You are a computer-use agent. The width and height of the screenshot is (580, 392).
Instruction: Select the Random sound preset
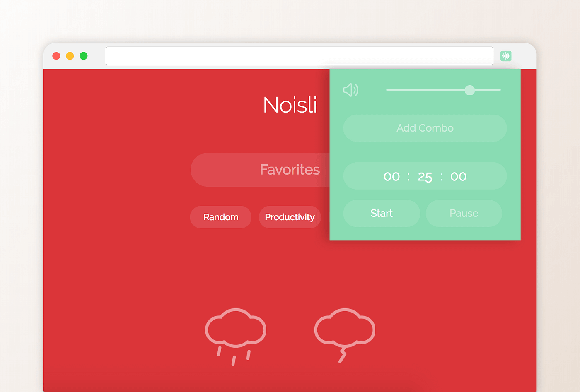[221, 217]
